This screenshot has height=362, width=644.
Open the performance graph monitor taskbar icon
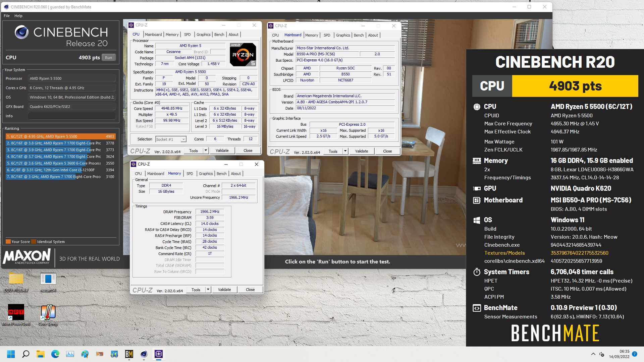click(70, 354)
